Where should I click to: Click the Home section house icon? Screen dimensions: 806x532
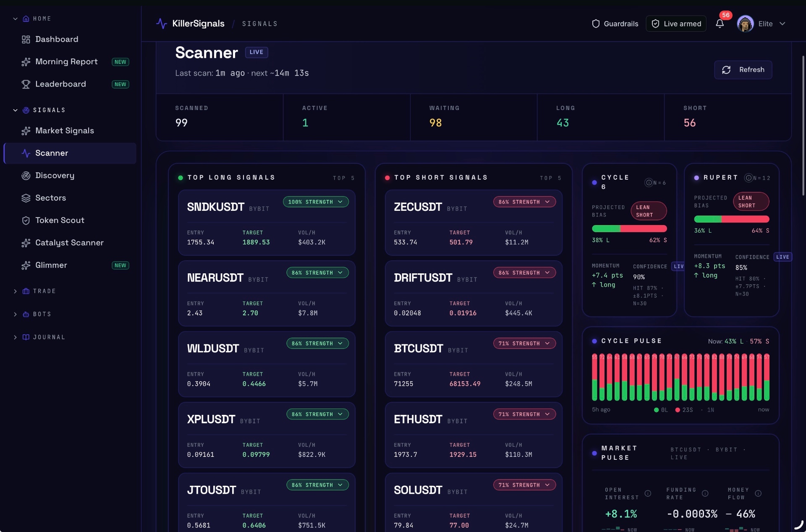pos(26,19)
